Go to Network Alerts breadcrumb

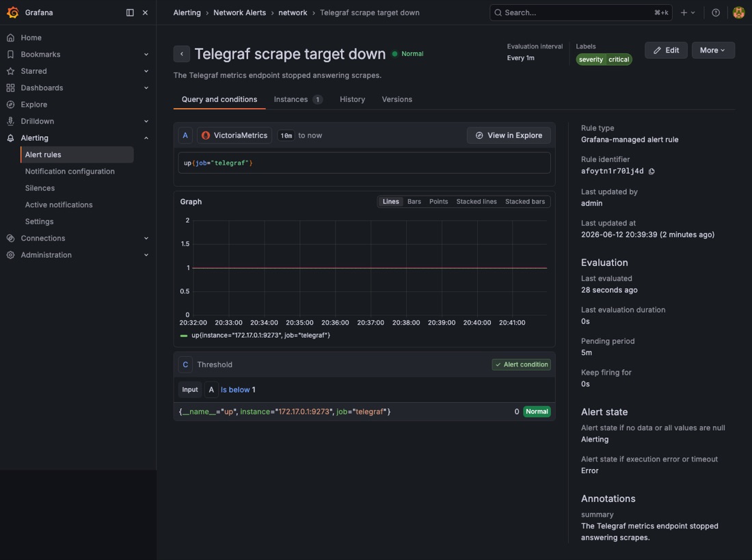[239, 12]
